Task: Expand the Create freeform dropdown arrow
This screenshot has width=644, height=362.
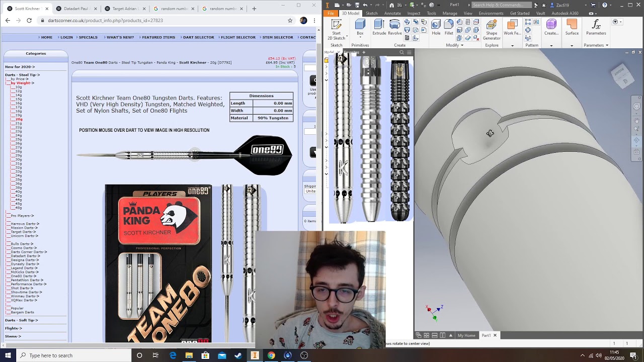Action: 551,45
